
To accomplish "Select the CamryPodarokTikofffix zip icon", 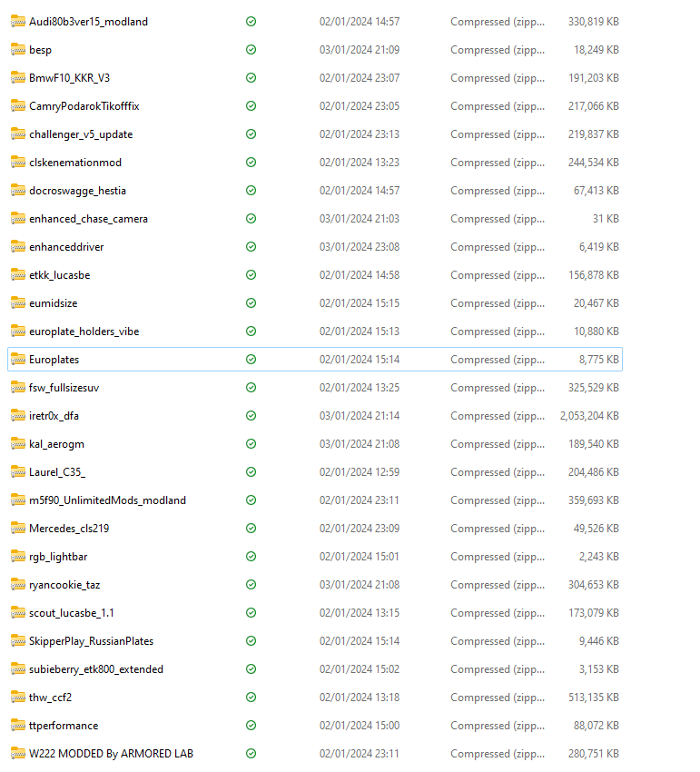I will pos(18,106).
